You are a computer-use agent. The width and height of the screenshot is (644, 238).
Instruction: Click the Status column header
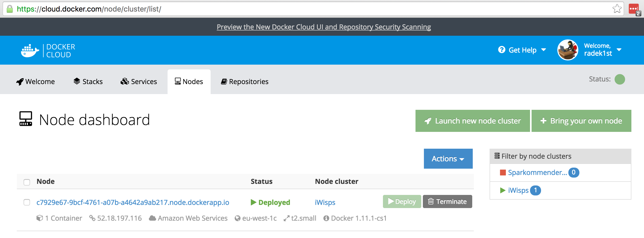coord(262,182)
